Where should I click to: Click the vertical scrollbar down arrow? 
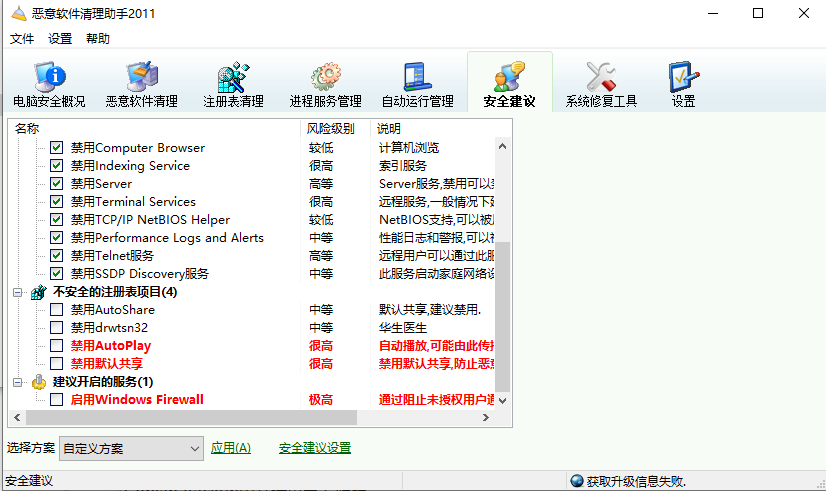point(503,401)
